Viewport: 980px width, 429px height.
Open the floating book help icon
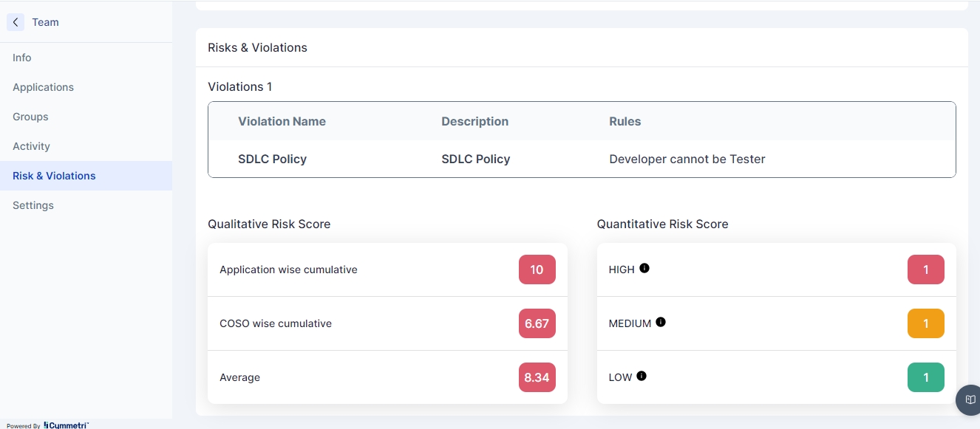click(970, 399)
